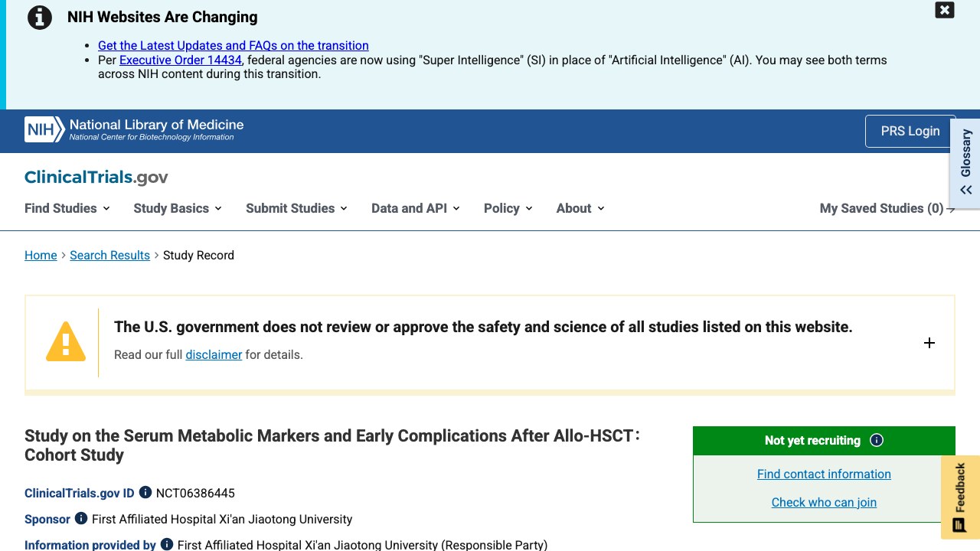The image size is (980, 551).
Task: Click sponsor name First Affiliated Hospital Xi'an Jiaotong University
Action: click(222, 520)
